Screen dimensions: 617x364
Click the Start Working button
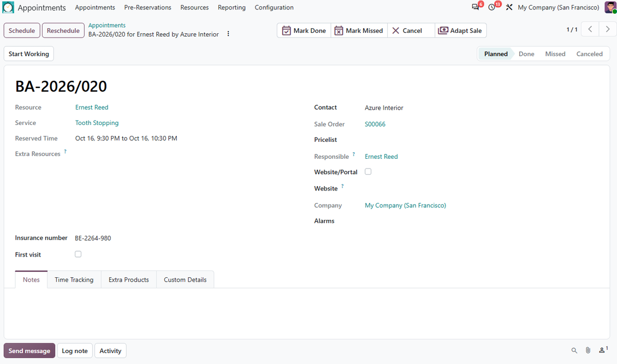pos(29,54)
